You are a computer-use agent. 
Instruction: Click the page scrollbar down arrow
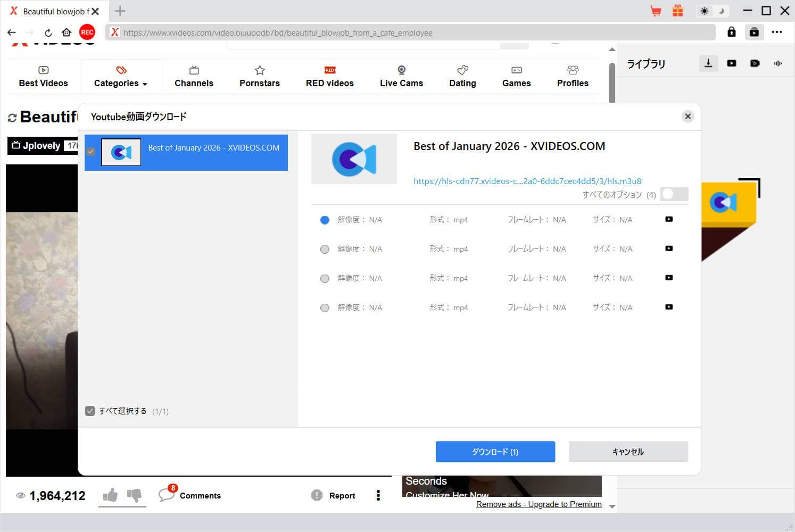612,506
